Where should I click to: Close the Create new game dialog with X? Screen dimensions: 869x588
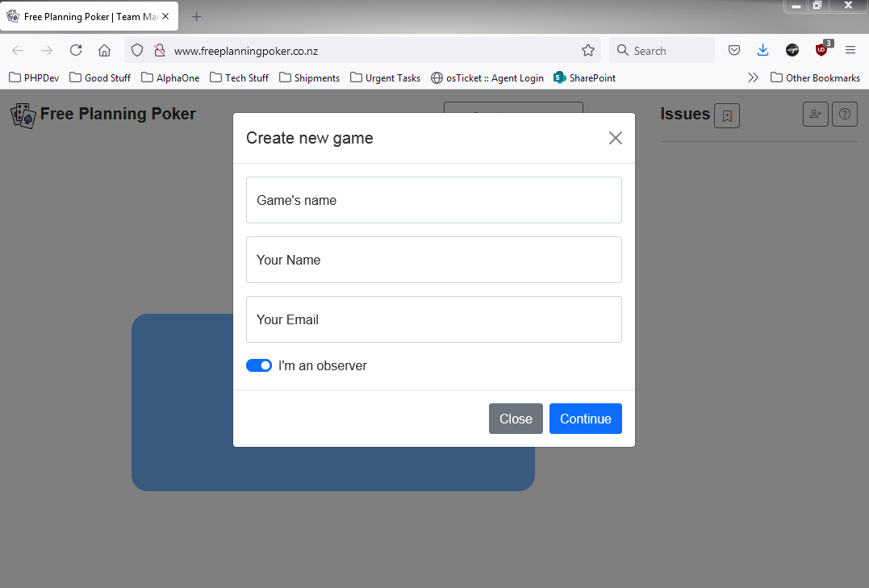click(x=615, y=138)
